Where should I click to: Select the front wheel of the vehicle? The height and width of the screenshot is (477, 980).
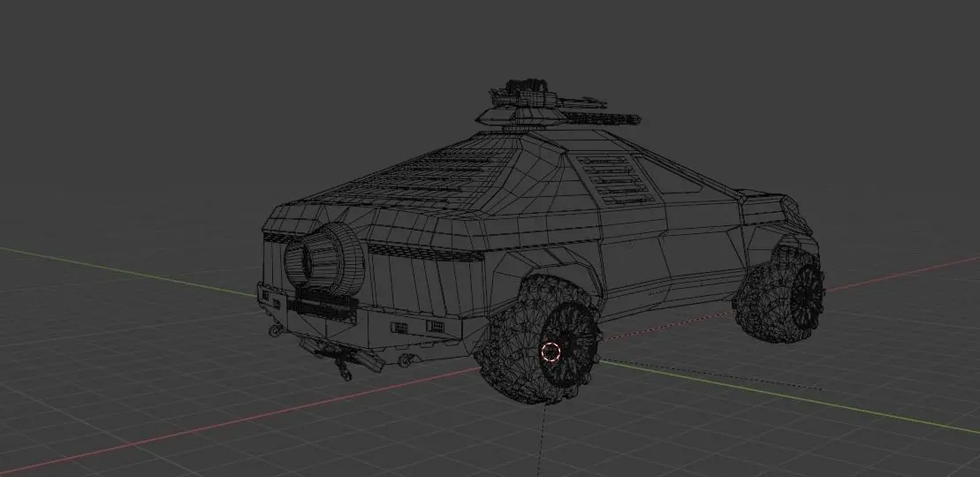click(x=779, y=294)
